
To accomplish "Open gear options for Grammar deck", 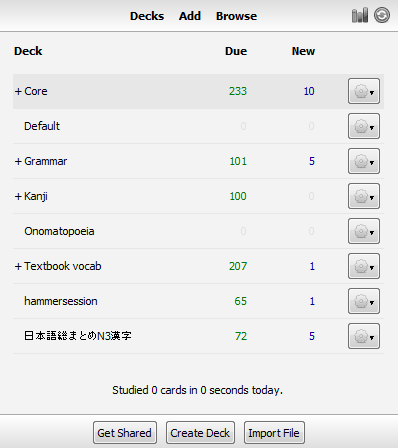I will (x=364, y=161).
